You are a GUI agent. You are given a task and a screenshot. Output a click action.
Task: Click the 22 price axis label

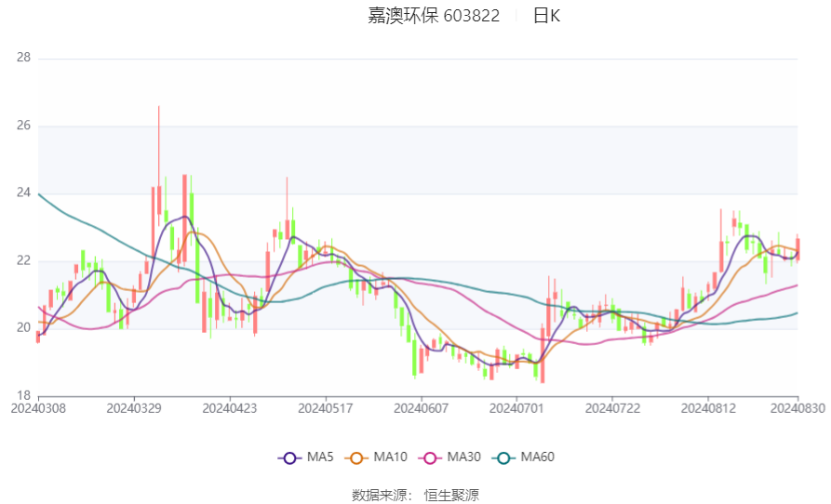pyautogui.click(x=24, y=260)
